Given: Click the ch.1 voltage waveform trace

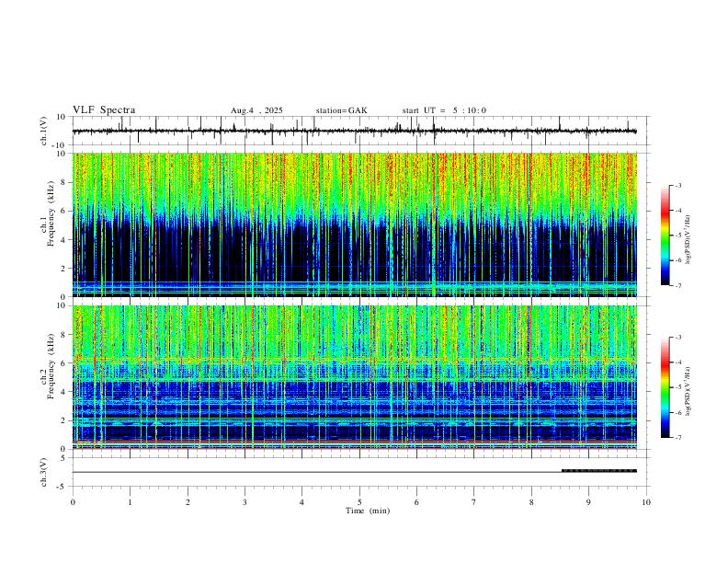Looking at the screenshot, I should pyautogui.click(x=354, y=131).
